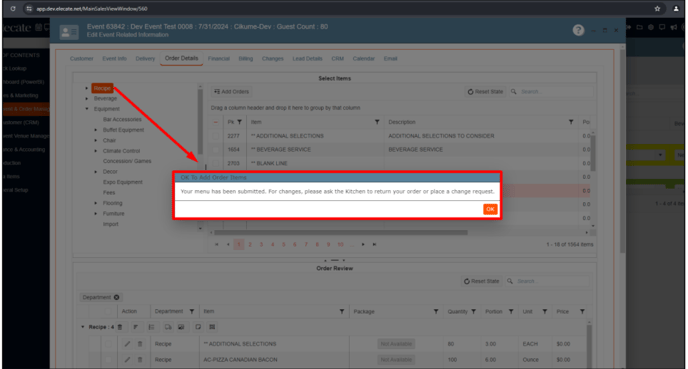Open the Unit column filter

coord(545,312)
